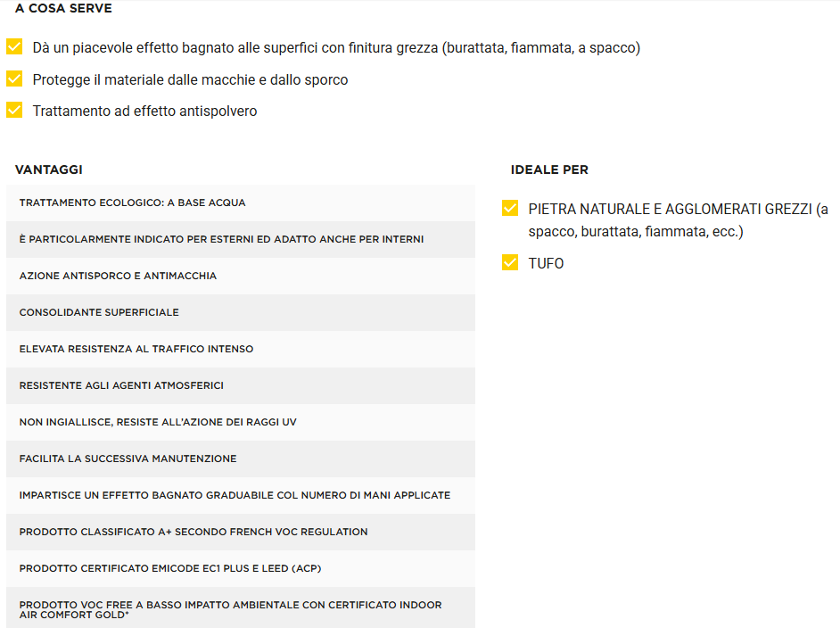Click the 'French VOC Regulation' A+ classification row
840x628 pixels.
click(240, 532)
